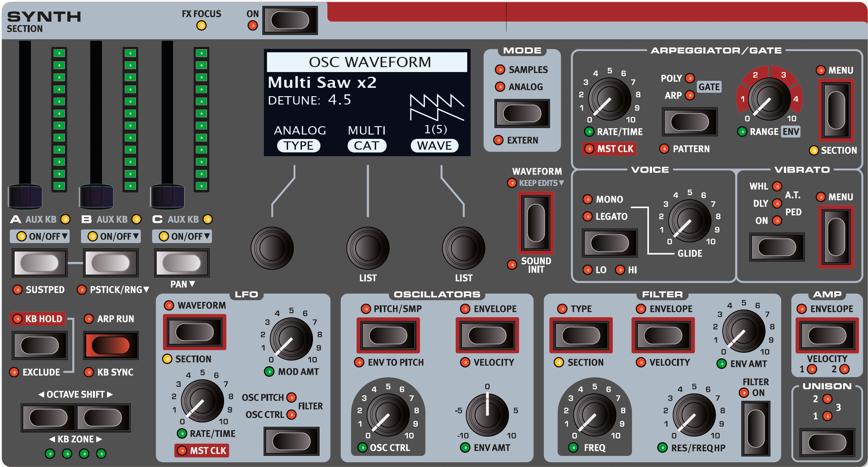Click the Filter Freq knob
The height and width of the screenshot is (467, 868).
[x=595, y=415]
